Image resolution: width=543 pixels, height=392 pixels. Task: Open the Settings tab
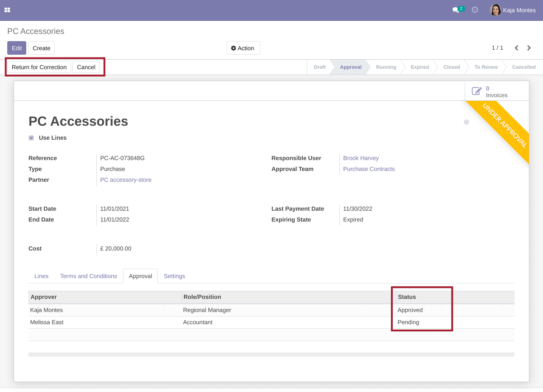[174, 276]
